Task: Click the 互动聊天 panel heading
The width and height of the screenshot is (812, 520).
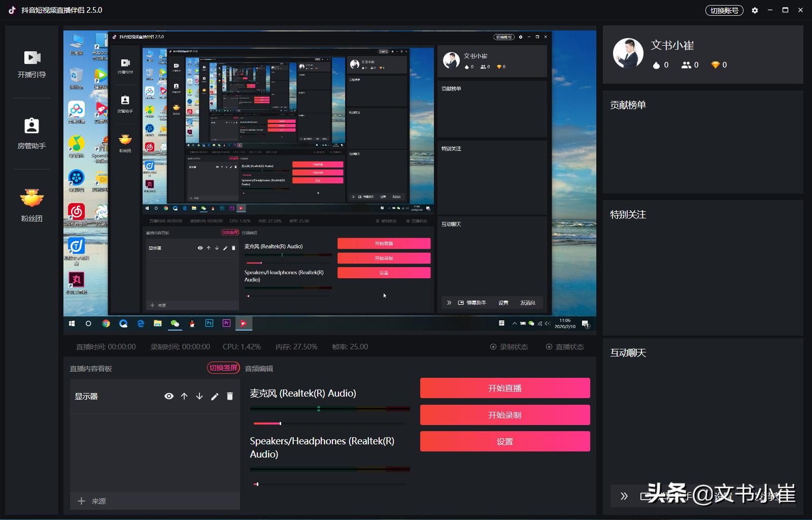Action: 628,353
